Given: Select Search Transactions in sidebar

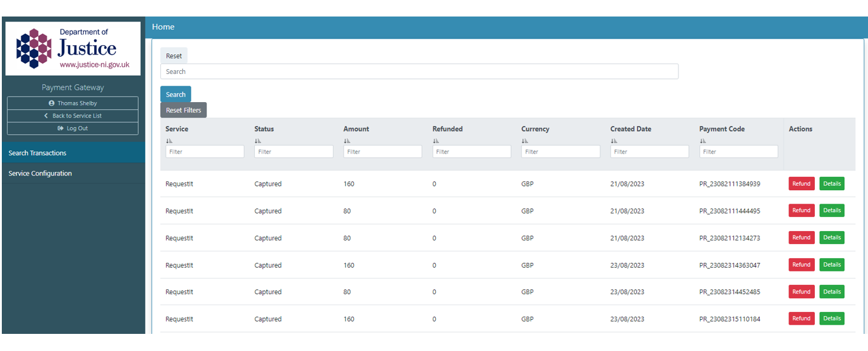Looking at the screenshot, I should pyautogui.click(x=73, y=153).
